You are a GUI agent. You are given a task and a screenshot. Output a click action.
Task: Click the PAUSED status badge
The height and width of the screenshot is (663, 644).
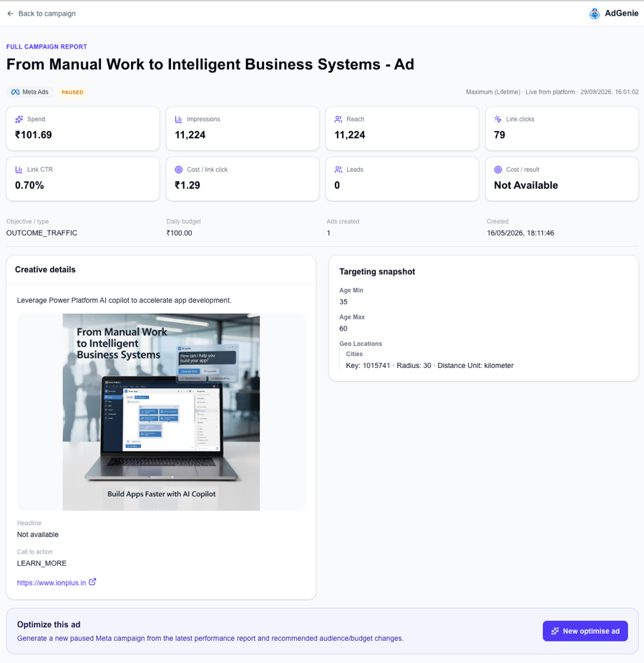tap(72, 92)
